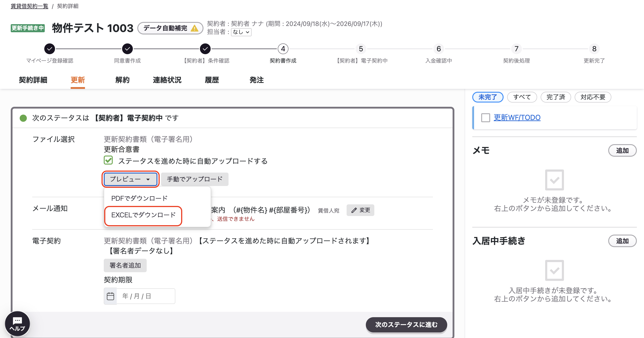Choose EXCELでダウンロード from menu

coord(144,215)
